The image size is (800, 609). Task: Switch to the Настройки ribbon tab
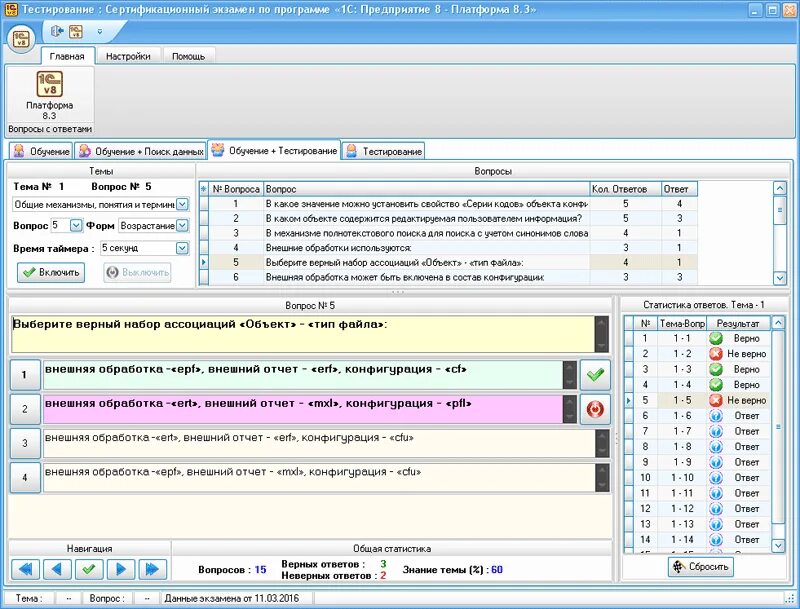pos(128,56)
